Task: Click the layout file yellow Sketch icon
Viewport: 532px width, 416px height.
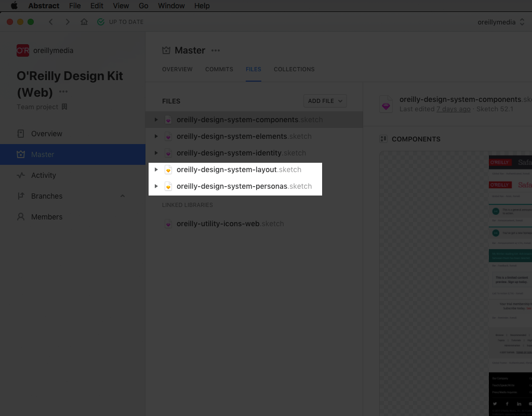Action: [x=168, y=170]
